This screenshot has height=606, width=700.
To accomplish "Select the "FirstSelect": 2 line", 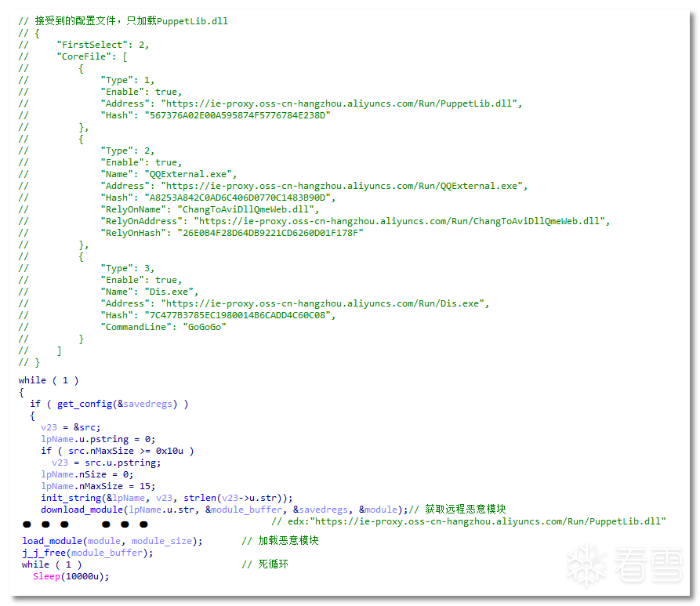I will click(103, 45).
